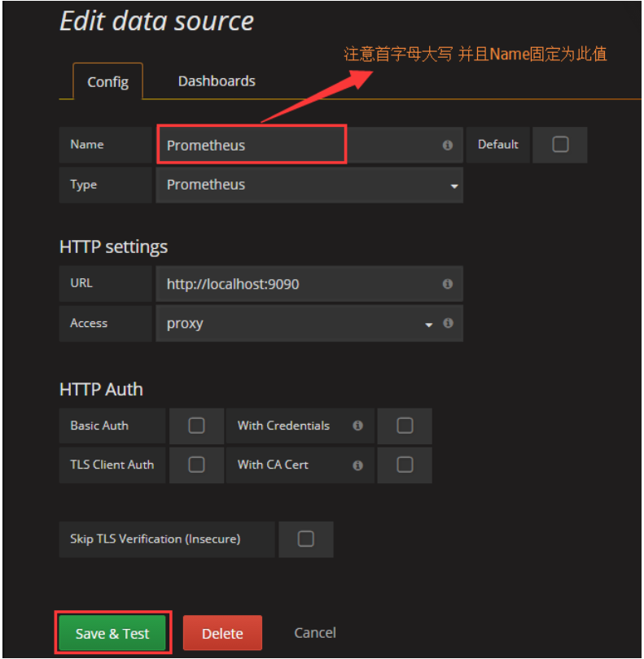Open the Type dropdown showing Prometheus
Screen dimensions: 644x659
click(x=309, y=185)
